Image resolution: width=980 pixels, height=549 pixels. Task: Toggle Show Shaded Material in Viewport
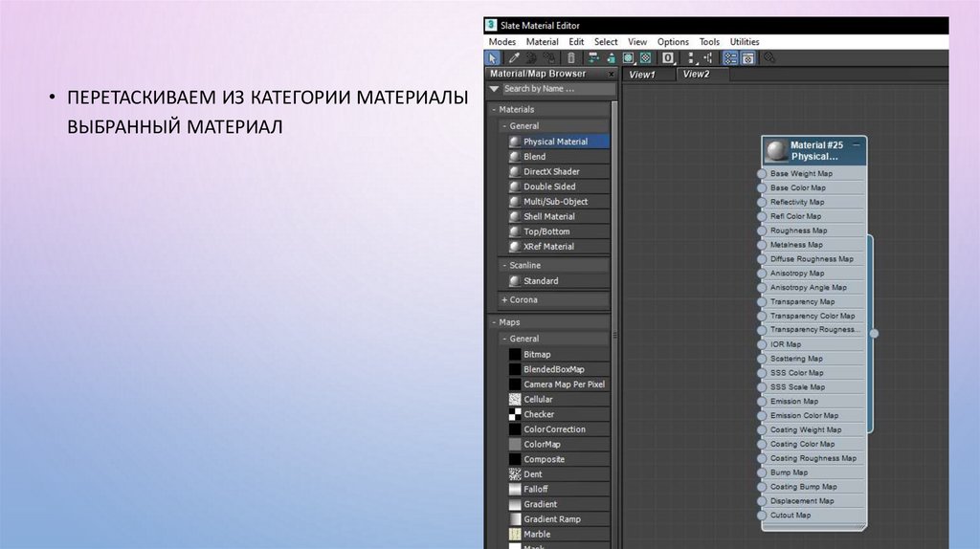pos(628,58)
